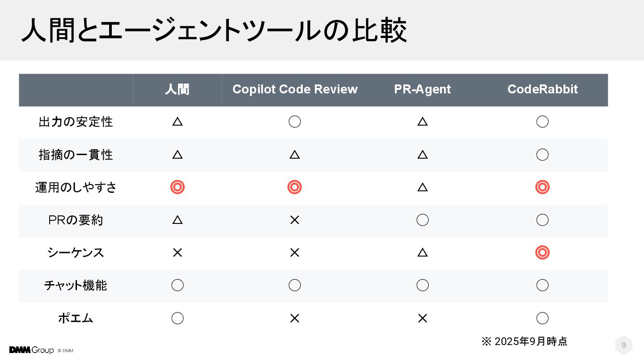This screenshot has width=644, height=362.
Task: Click the triangle for PR-Agent シーケンス
Action: [x=423, y=253]
